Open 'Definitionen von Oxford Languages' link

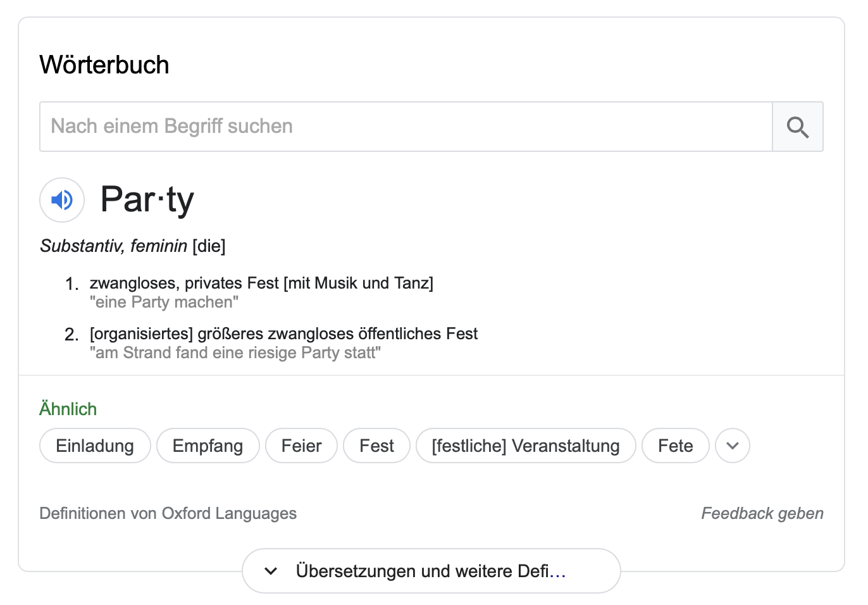tap(168, 513)
